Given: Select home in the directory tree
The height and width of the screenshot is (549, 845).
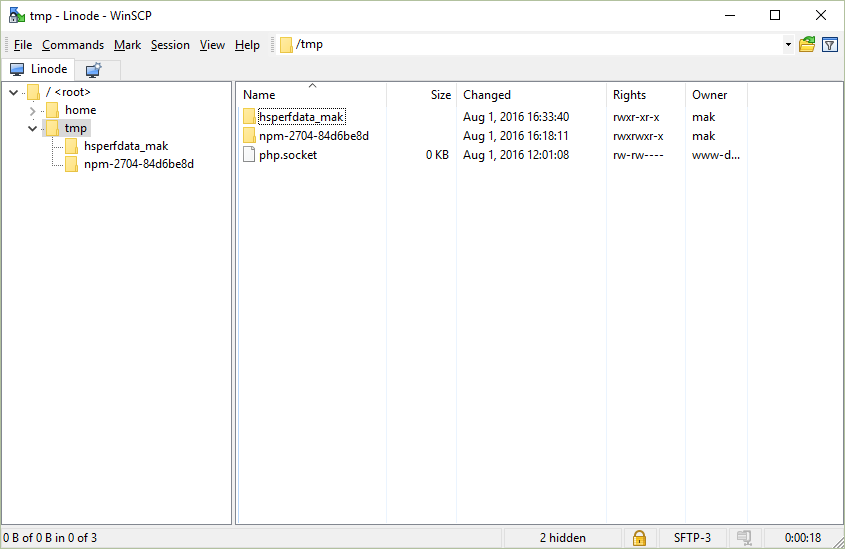Looking at the screenshot, I should click(80, 110).
